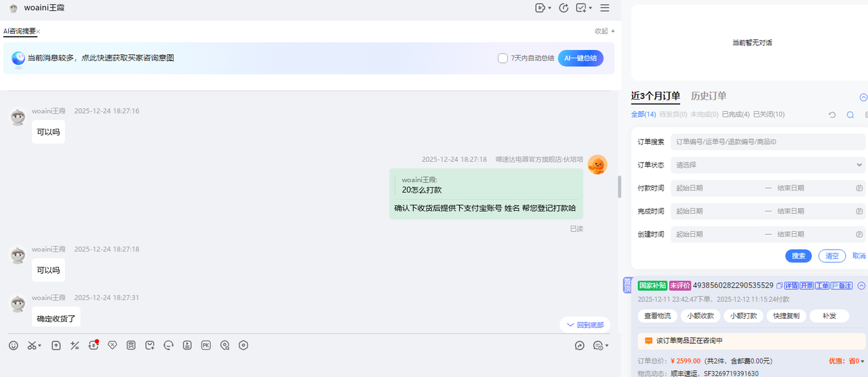868x377 pixels.
Task: Expand the 优惠: 省0 dropdown
Action: [x=847, y=361]
